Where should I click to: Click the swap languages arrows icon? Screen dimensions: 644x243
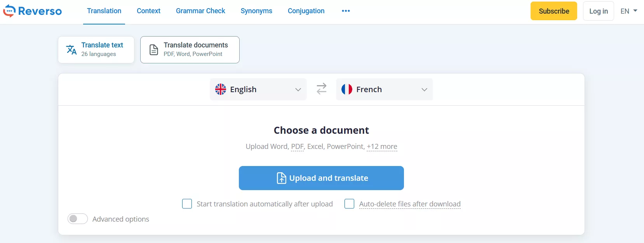point(321,89)
